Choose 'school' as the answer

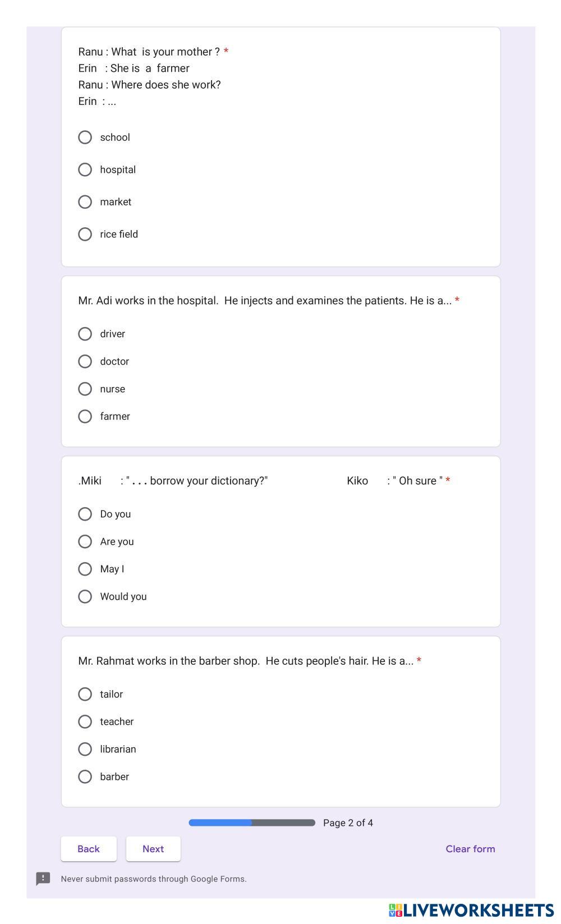[x=85, y=137]
